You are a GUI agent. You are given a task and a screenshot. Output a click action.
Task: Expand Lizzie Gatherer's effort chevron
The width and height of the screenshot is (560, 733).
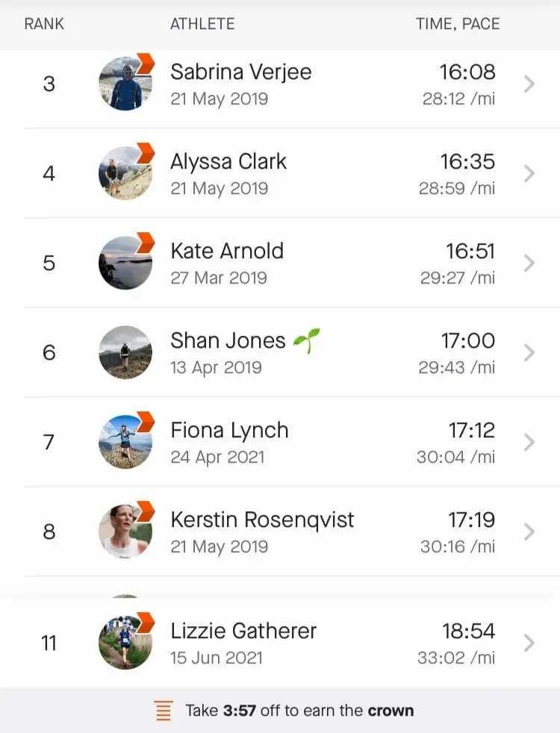pos(529,643)
